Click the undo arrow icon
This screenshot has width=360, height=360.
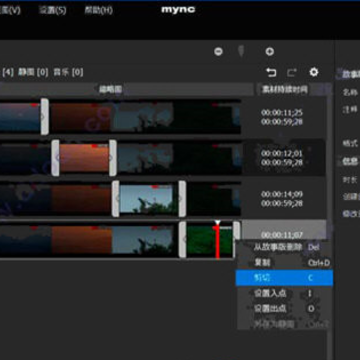click(271, 72)
